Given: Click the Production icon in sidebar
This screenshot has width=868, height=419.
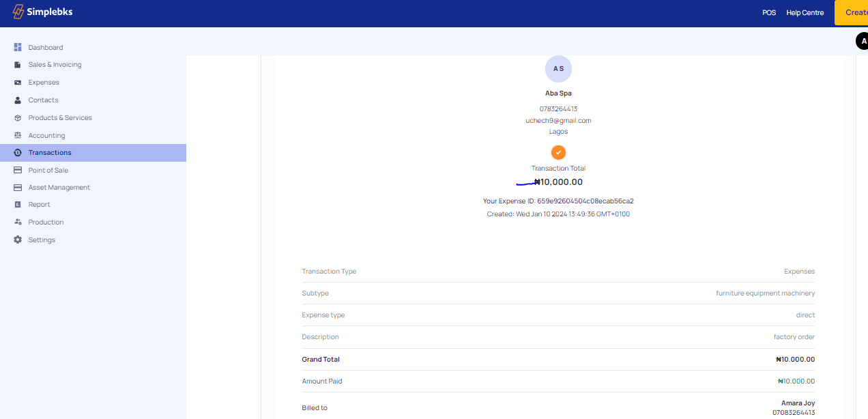Looking at the screenshot, I should pos(18,222).
